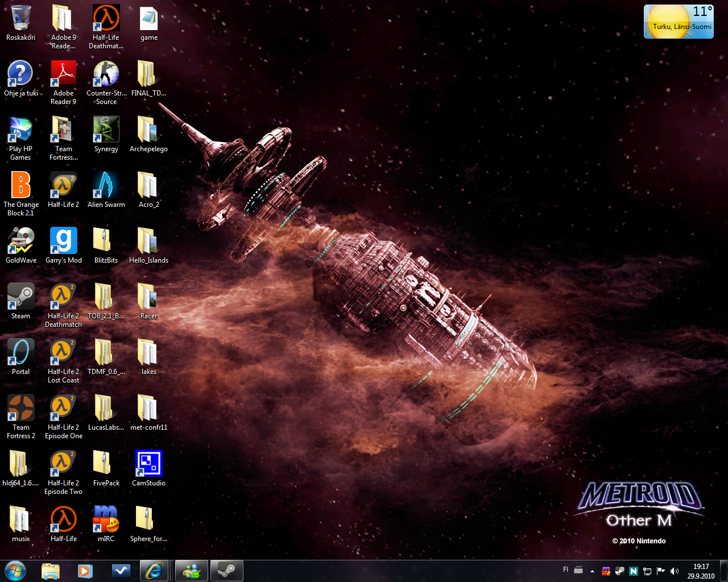
Task: Open the Adobe 9 Reader folder
Action: [63, 27]
